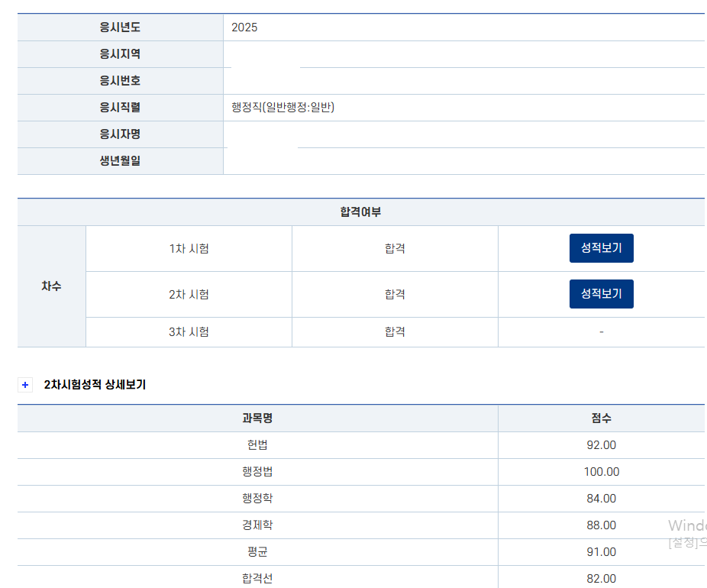Viewport: 707px width, 588px height.
Task: Click 성적보기 button for 2차 시험
Action: point(601,294)
